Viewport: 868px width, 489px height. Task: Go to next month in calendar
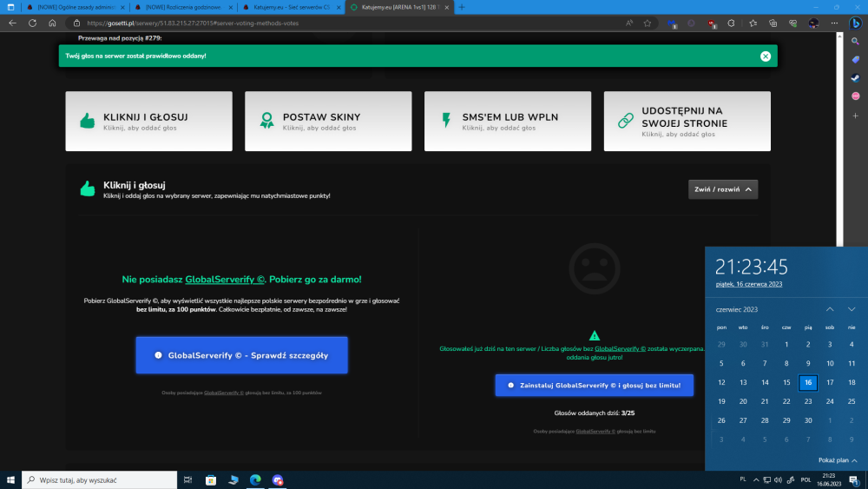pos(852,309)
